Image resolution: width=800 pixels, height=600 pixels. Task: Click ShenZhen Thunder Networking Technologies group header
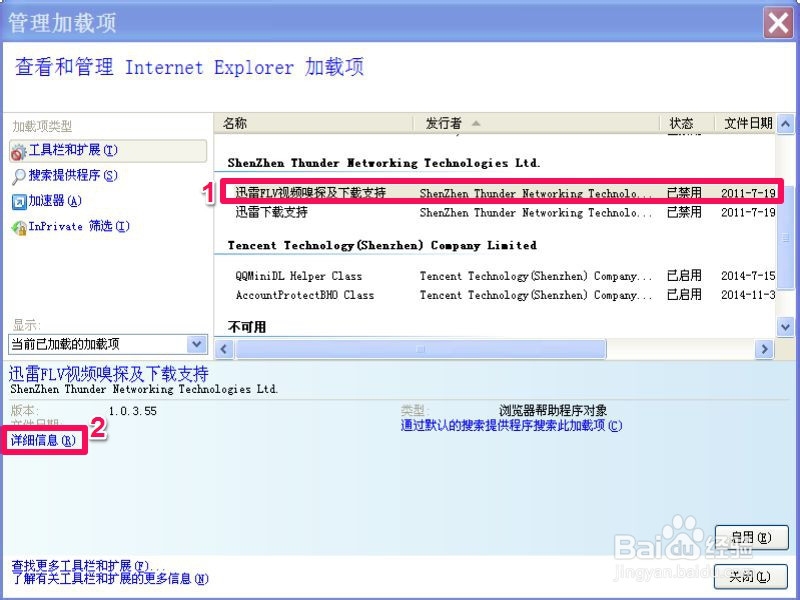tap(384, 163)
